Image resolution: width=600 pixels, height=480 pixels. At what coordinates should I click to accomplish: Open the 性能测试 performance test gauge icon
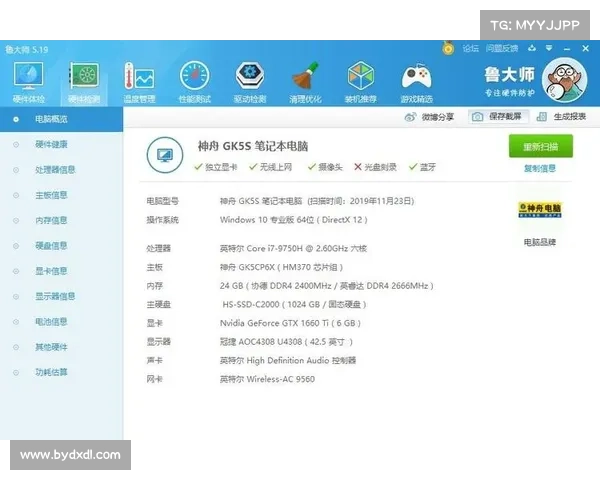pyautogui.click(x=194, y=78)
